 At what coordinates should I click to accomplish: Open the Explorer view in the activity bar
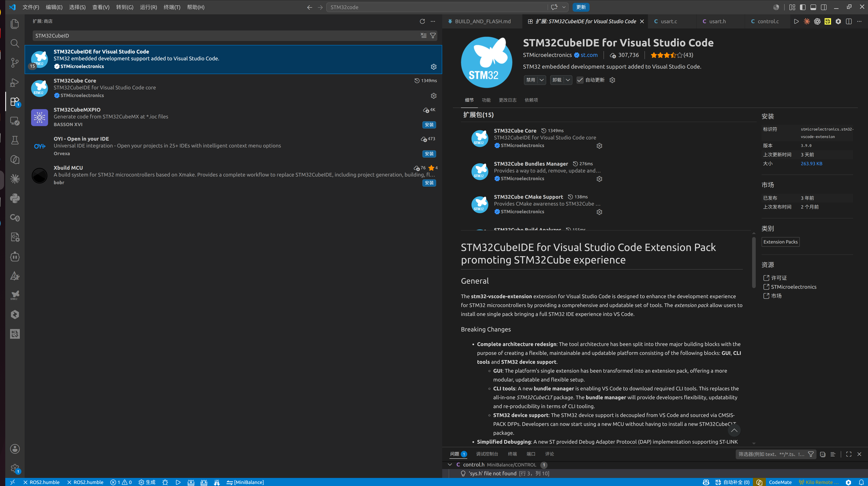click(x=15, y=24)
